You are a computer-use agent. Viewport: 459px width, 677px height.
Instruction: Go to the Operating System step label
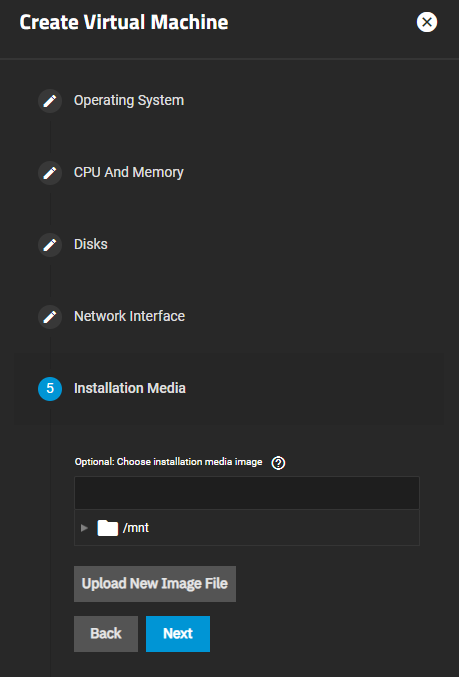[129, 100]
